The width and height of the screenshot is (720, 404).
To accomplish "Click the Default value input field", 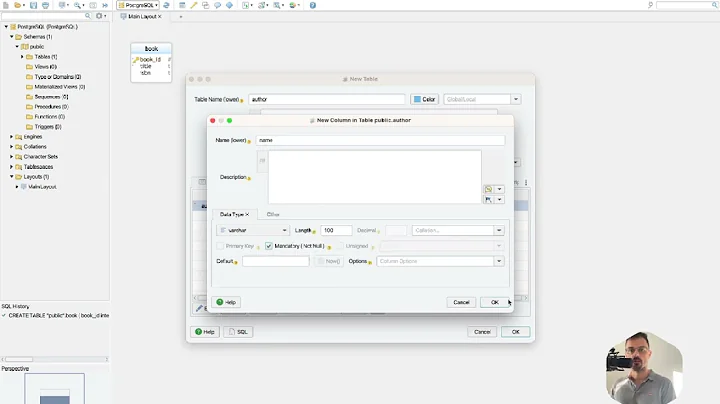I will click(x=276, y=261).
